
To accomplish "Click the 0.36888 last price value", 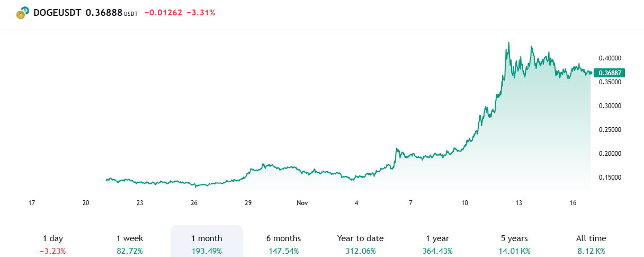I will point(104,13).
